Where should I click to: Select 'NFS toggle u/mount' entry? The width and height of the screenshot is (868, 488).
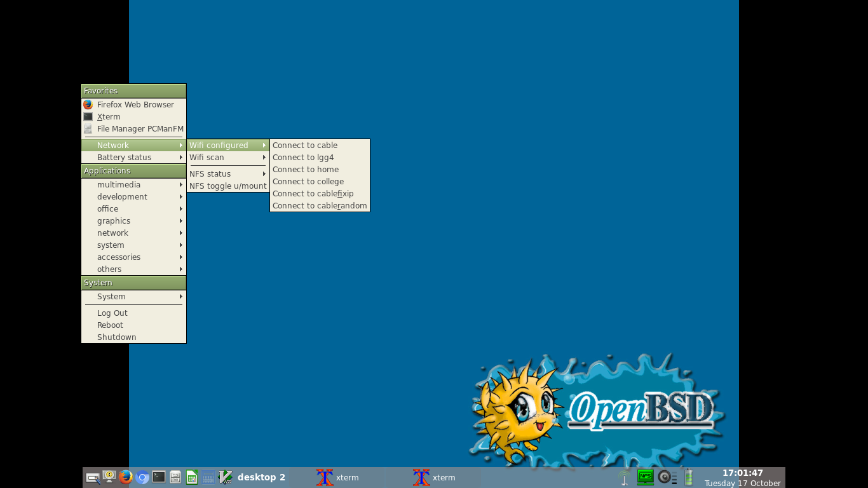pos(228,186)
